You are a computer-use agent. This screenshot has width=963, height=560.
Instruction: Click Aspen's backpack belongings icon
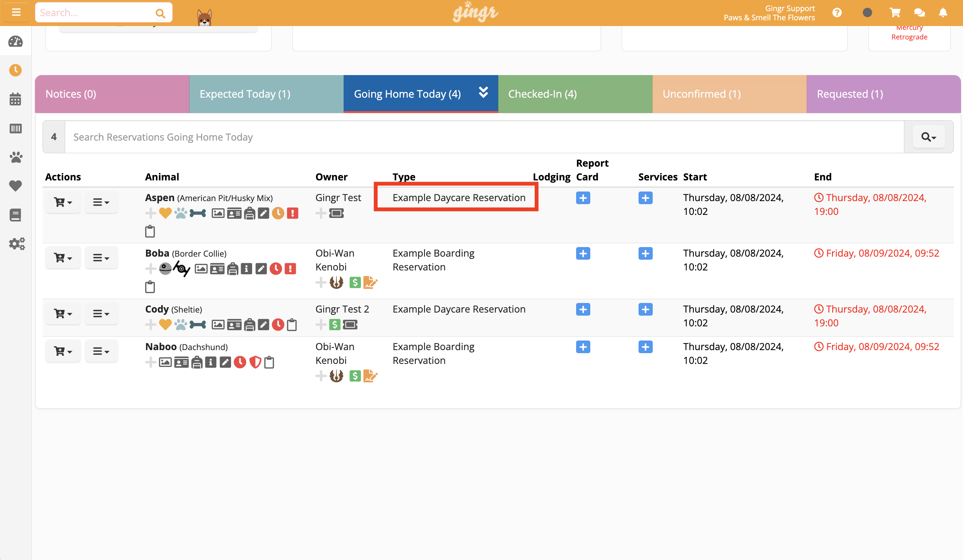pyautogui.click(x=249, y=213)
